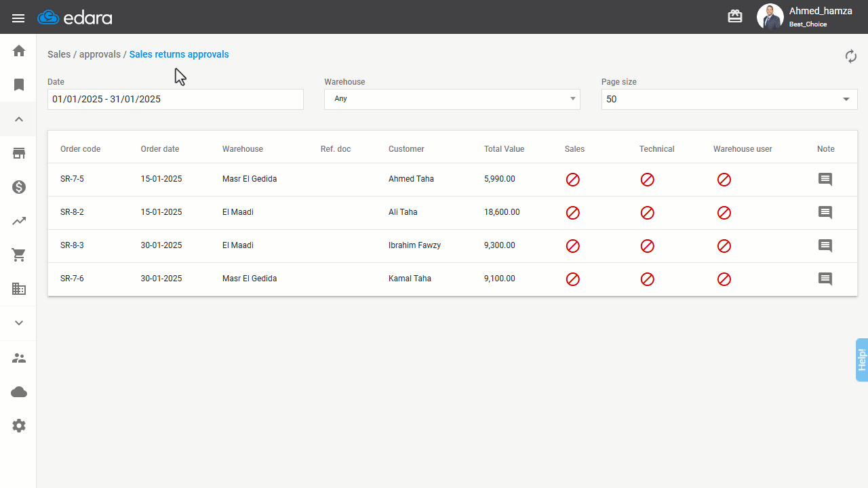The height and width of the screenshot is (488, 868).
Task: Click the edara logo
Action: click(75, 18)
